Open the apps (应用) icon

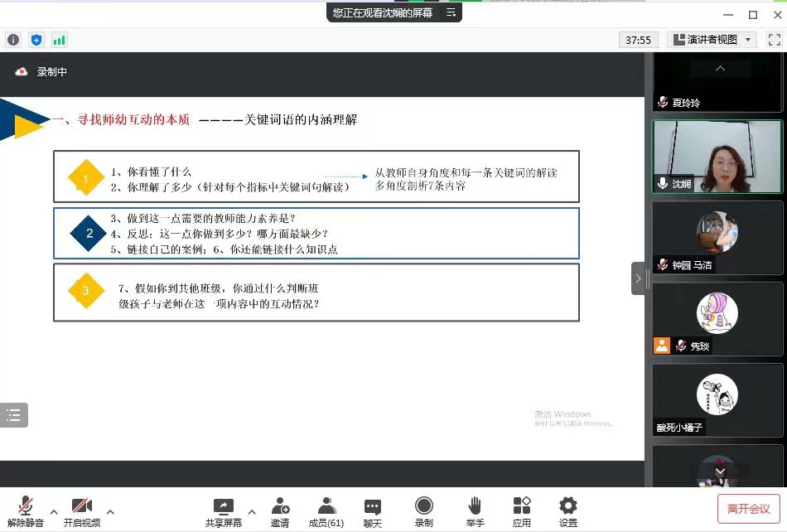pyautogui.click(x=522, y=507)
